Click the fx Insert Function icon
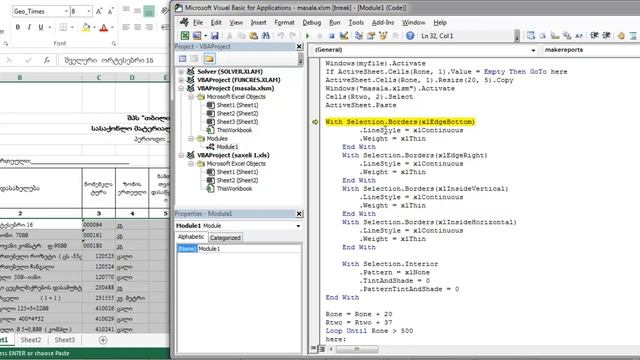 click(x=47, y=60)
